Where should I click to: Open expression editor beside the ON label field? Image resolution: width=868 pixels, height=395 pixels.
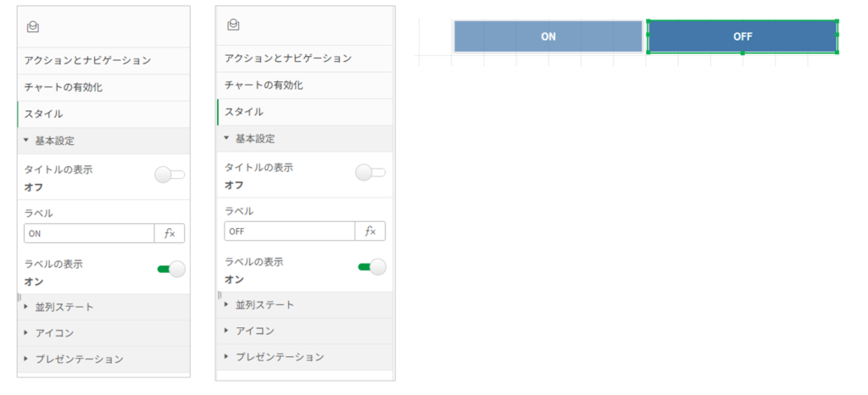(170, 233)
